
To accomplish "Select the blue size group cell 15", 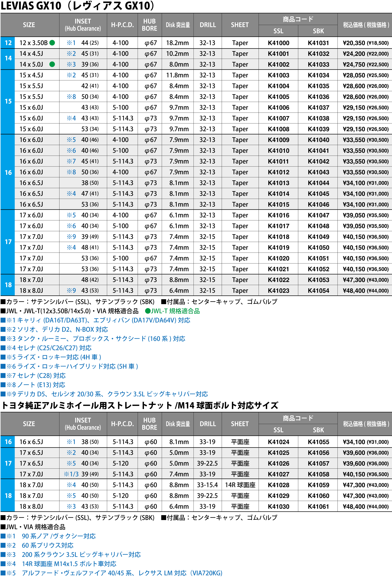I will pos(8,102).
